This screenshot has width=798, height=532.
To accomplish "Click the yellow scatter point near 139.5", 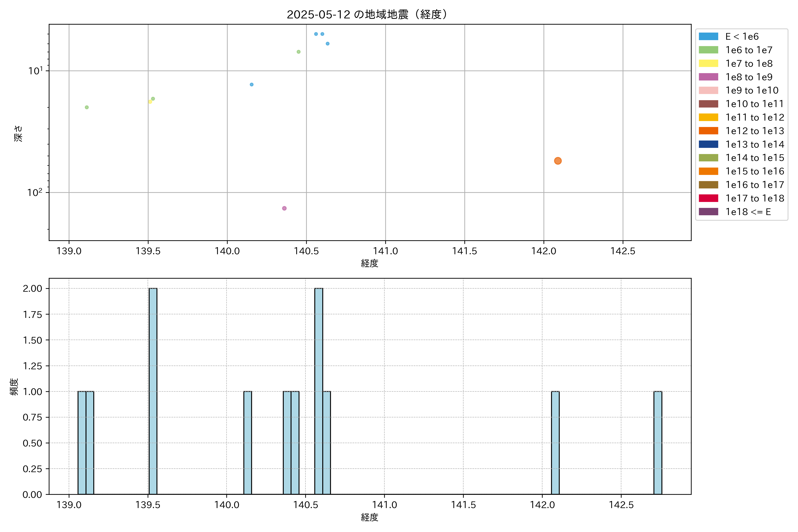I will [x=150, y=102].
